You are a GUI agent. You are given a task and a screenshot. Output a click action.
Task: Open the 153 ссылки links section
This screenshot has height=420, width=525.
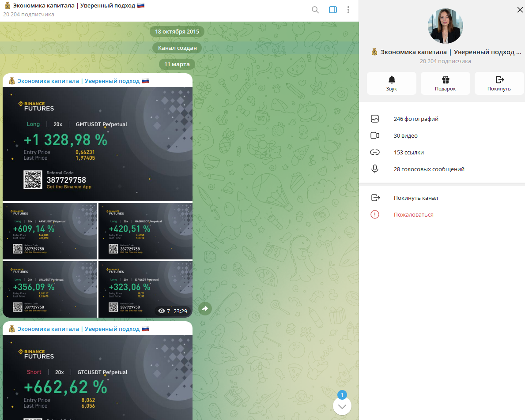click(408, 153)
